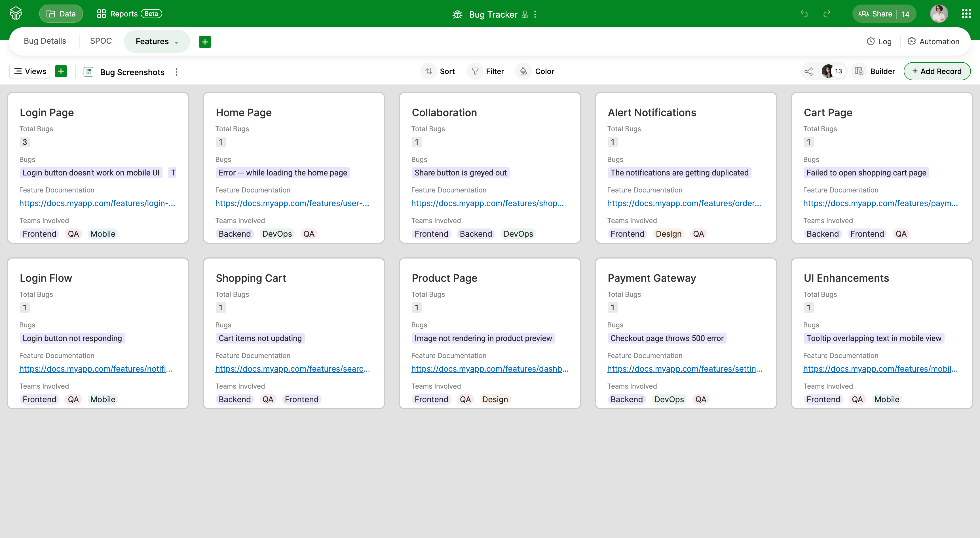Open the Color fill options
The width and height of the screenshot is (980, 538).
click(x=537, y=71)
